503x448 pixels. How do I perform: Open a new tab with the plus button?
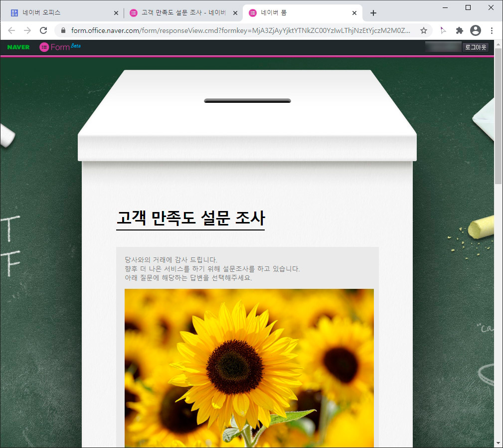pos(373,12)
